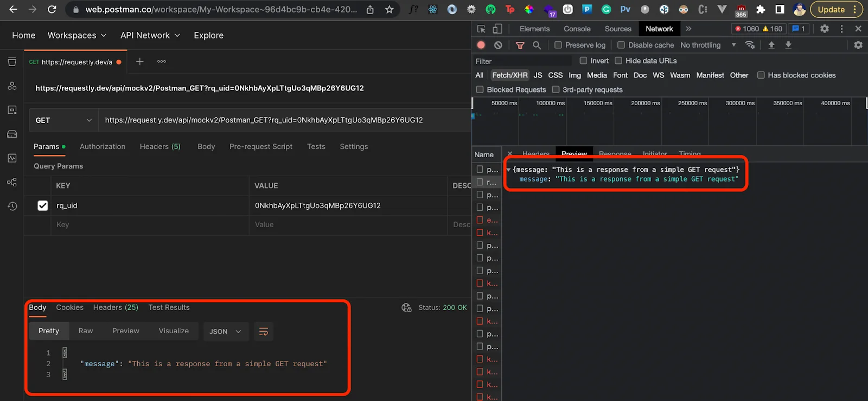
Task: Open the Headers (5) request tab
Action: 160,147
